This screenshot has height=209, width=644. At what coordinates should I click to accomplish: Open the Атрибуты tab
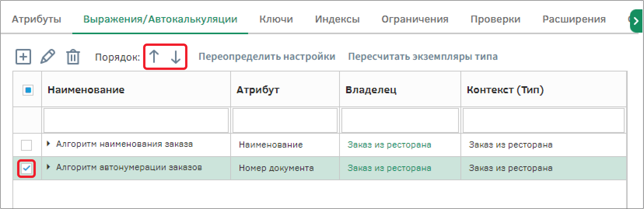pyautogui.click(x=37, y=19)
